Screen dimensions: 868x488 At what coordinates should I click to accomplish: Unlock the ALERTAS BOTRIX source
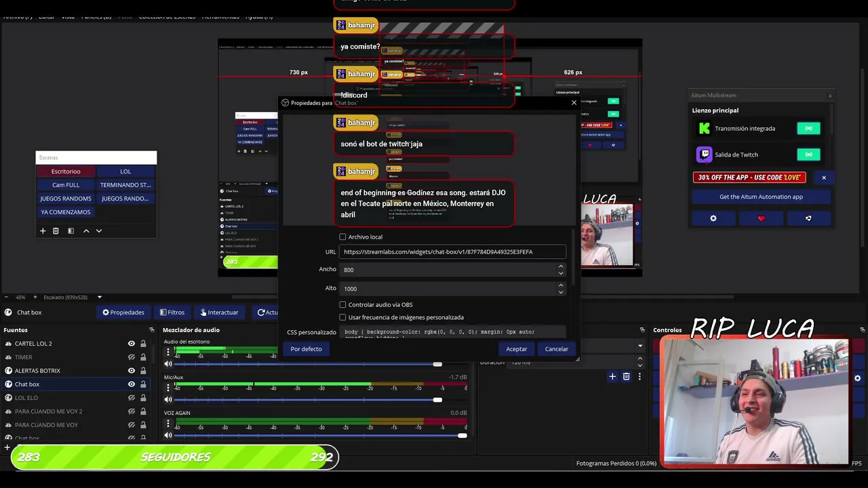pos(143,371)
